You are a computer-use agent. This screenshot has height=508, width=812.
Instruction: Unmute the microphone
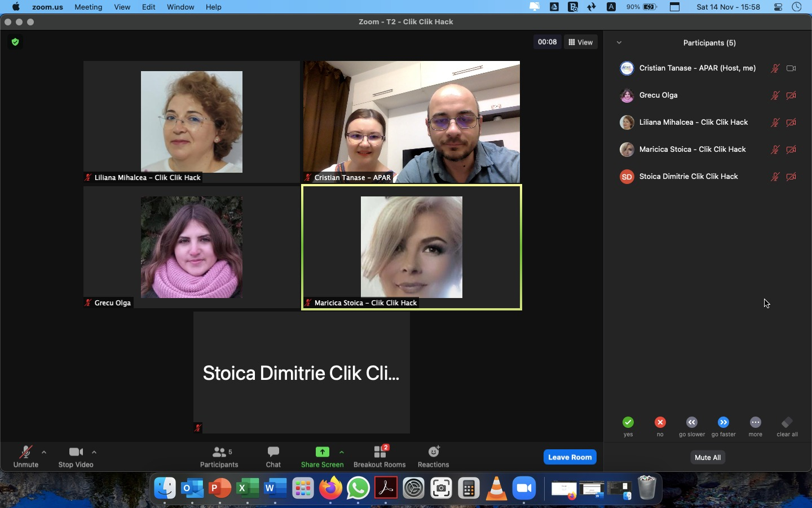pos(25,457)
